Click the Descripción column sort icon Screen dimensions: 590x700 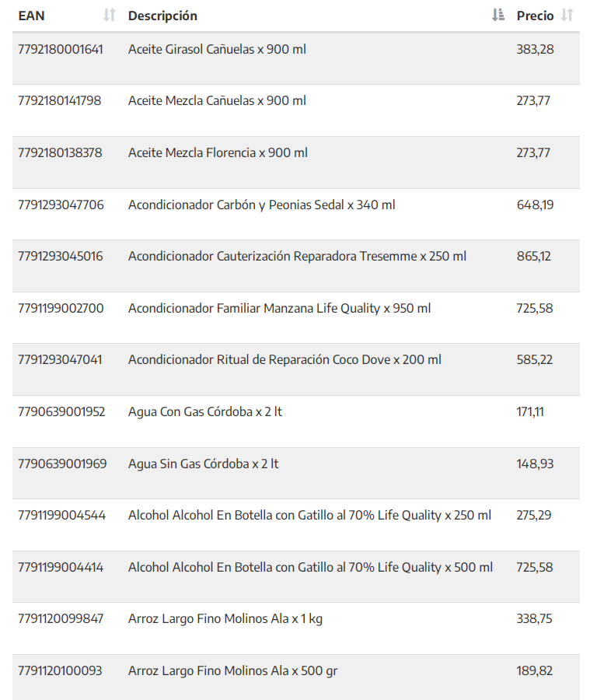click(x=498, y=16)
